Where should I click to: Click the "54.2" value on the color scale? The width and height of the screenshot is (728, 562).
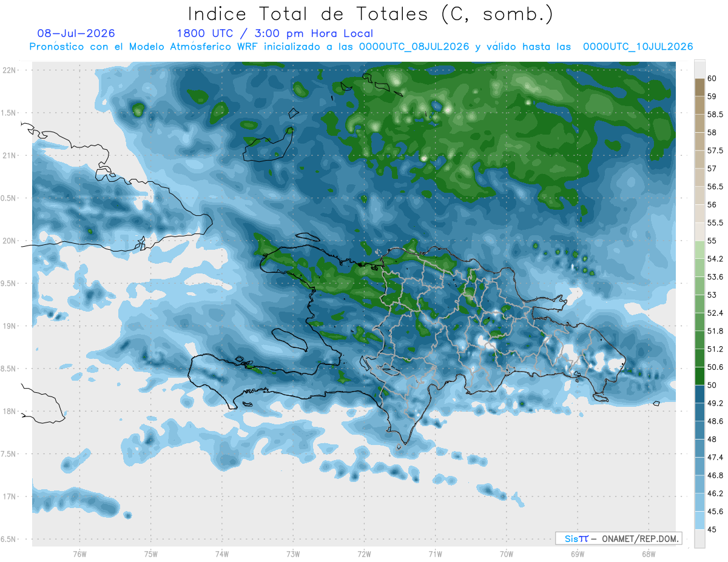[715, 259]
